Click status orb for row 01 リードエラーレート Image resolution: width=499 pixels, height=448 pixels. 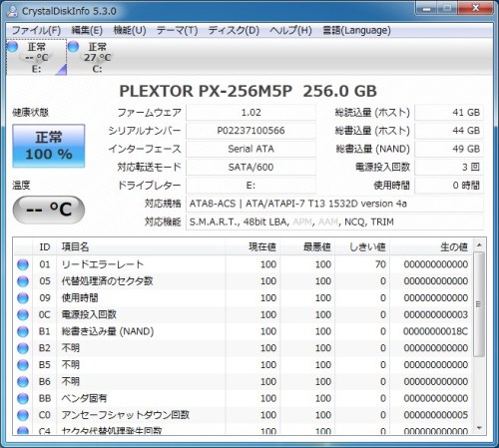(23, 264)
